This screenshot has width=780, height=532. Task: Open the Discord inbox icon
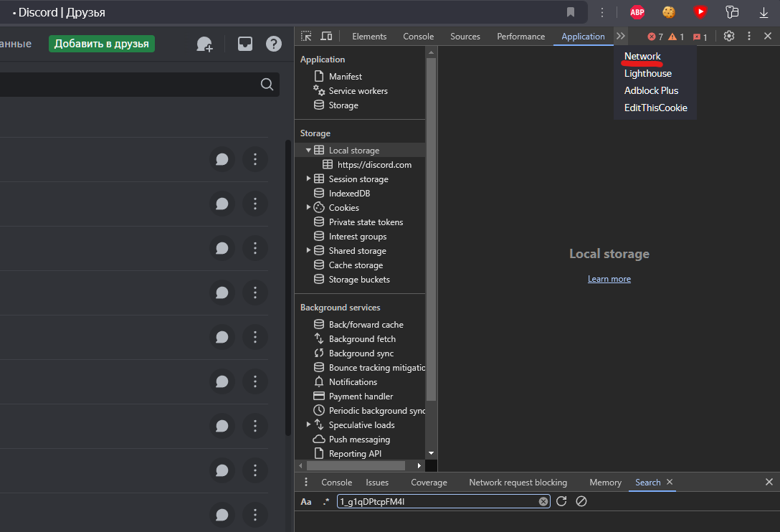click(244, 44)
